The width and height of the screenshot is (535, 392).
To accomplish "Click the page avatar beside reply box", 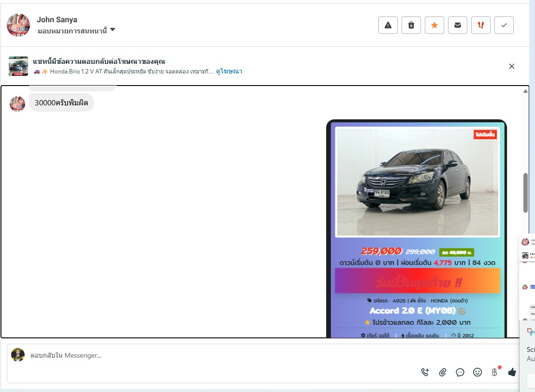I will tap(18, 355).
